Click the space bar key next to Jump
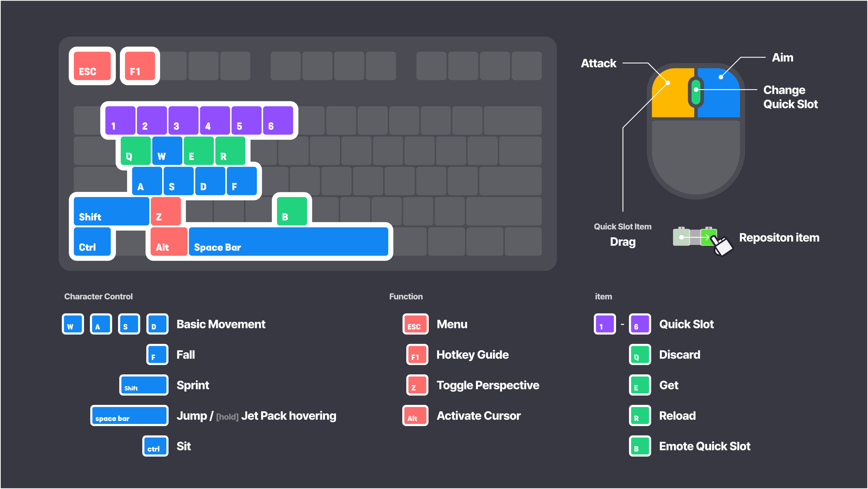Screen dimensions: 868x489 (x=129, y=415)
